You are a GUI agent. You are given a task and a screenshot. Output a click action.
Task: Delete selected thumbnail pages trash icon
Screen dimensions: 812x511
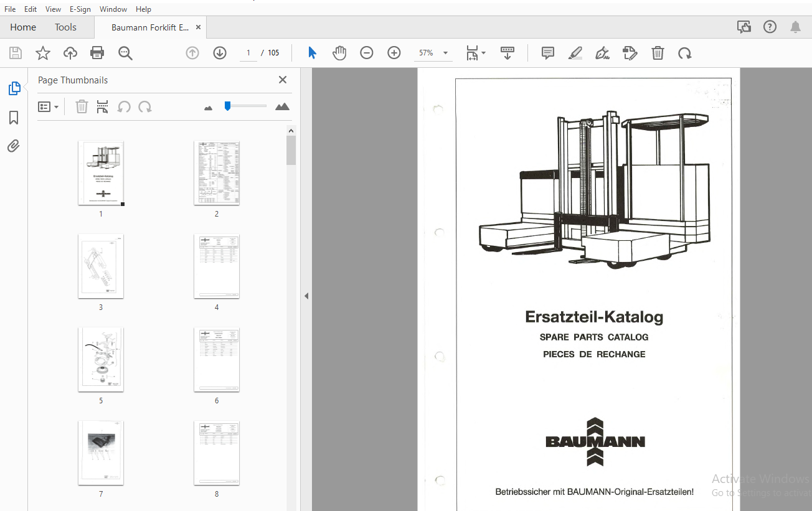(82, 107)
